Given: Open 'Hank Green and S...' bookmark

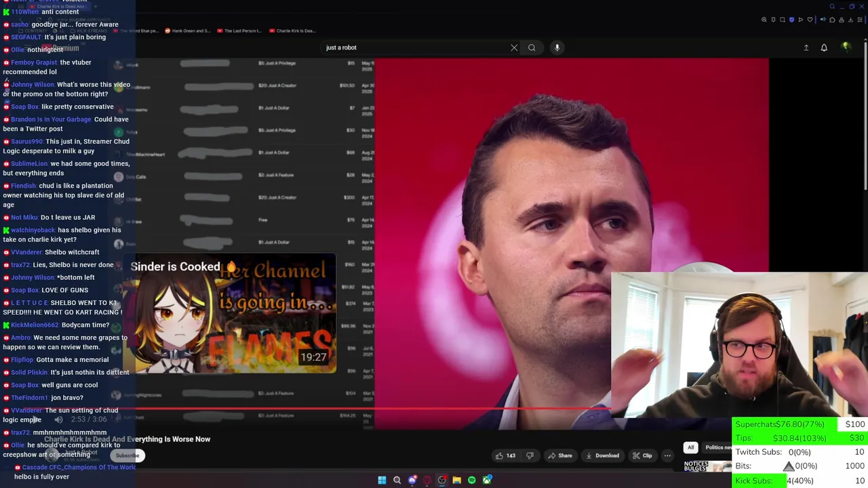Looking at the screenshot, I should click(188, 30).
